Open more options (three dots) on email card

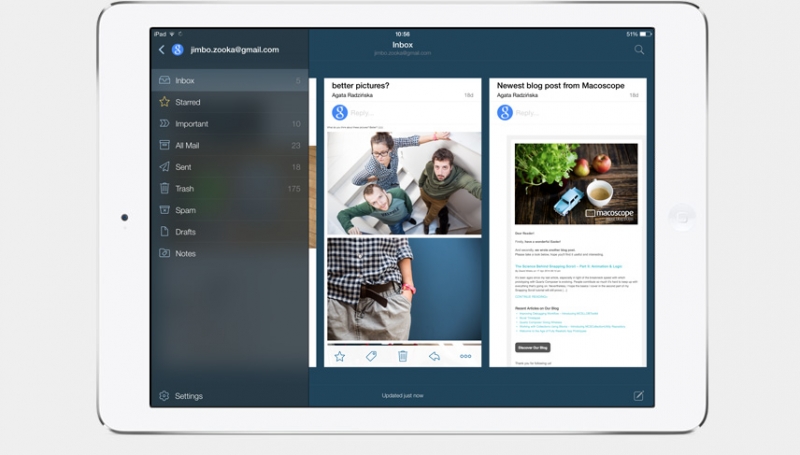[465, 356]
